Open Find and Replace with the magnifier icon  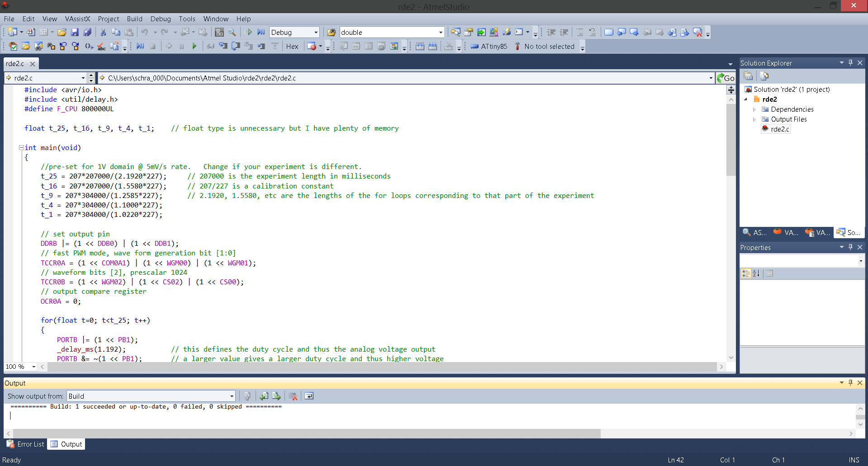coord(232,32)
